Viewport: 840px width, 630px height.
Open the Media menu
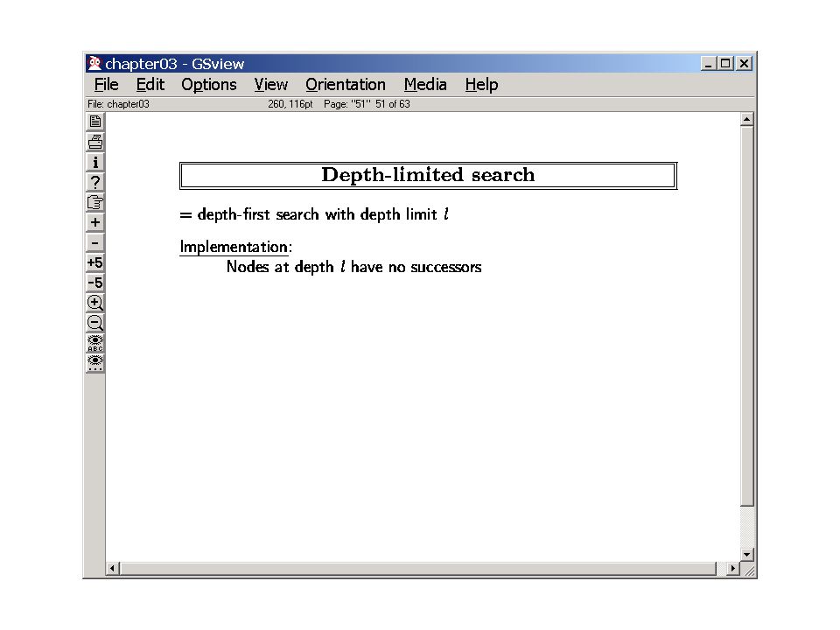[425, 85]
